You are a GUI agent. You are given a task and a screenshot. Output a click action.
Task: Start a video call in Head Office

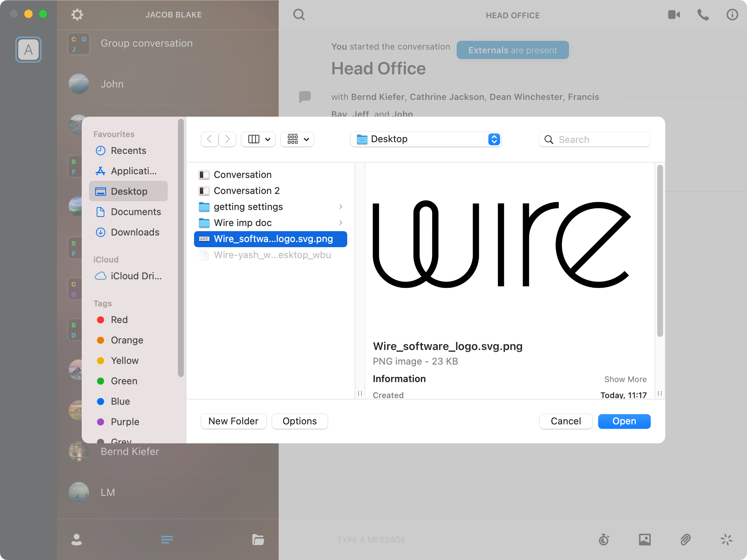click(x=674, y=15)
